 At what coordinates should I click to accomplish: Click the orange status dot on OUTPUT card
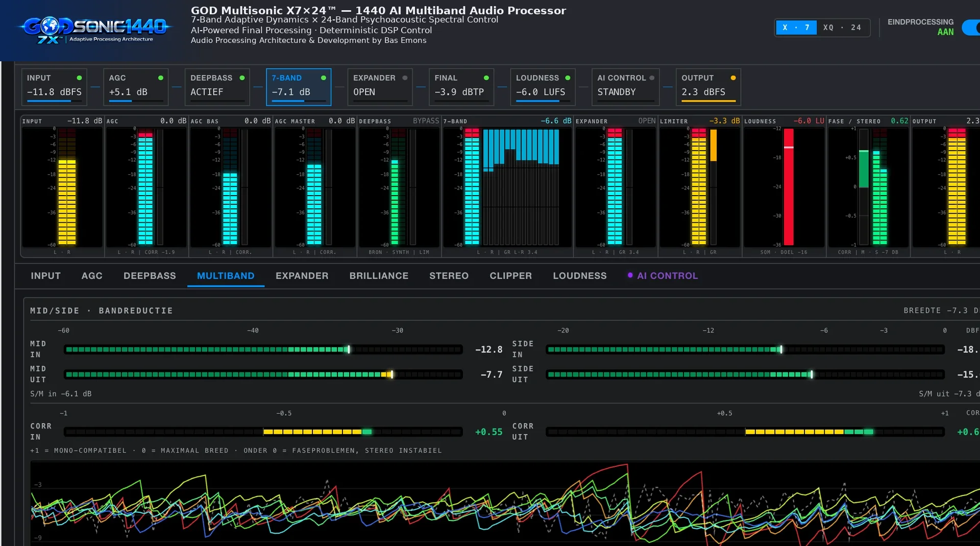point(733,78)
